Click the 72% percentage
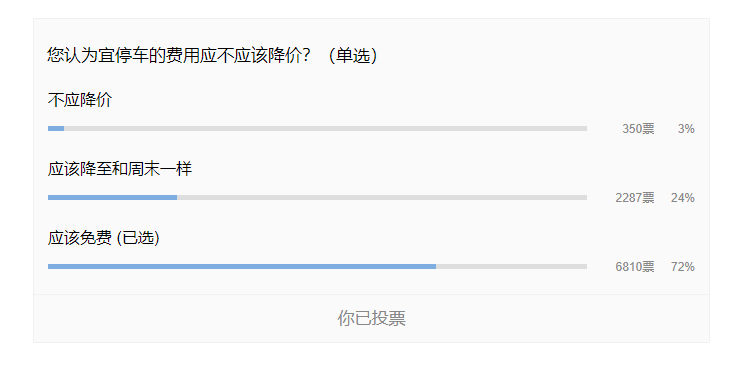Image resolution: width=741 pixels, height=373 pixels. pos(683,267)
